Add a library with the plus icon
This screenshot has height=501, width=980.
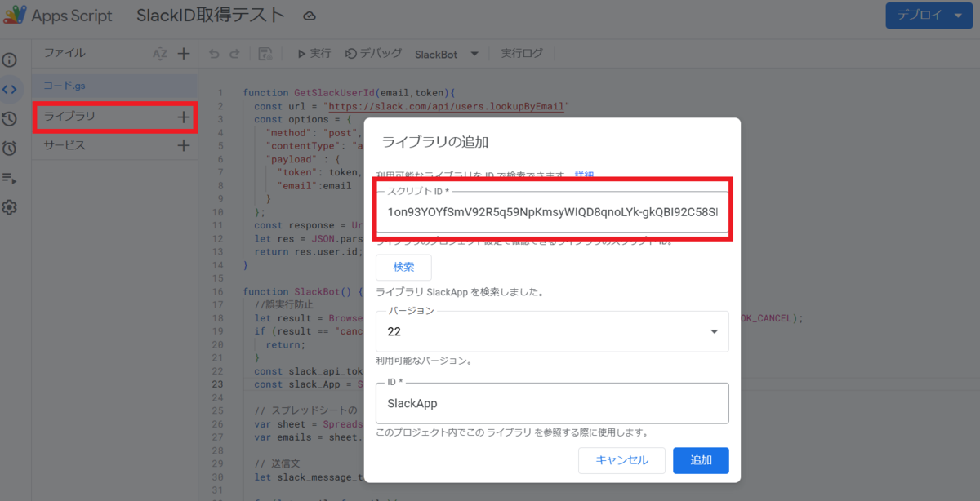[x=184, y=117]
